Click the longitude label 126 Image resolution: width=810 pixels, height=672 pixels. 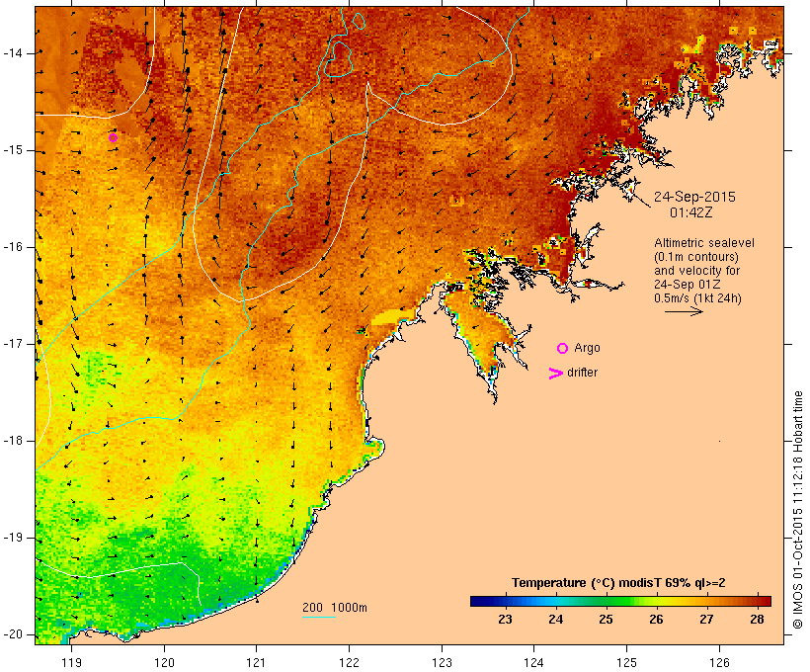point(719,662)
